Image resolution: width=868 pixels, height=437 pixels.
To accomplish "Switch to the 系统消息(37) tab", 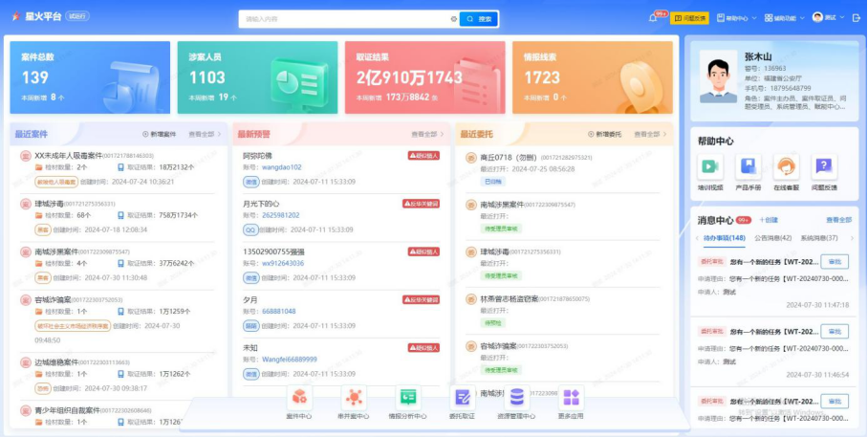I will [818, 238].
